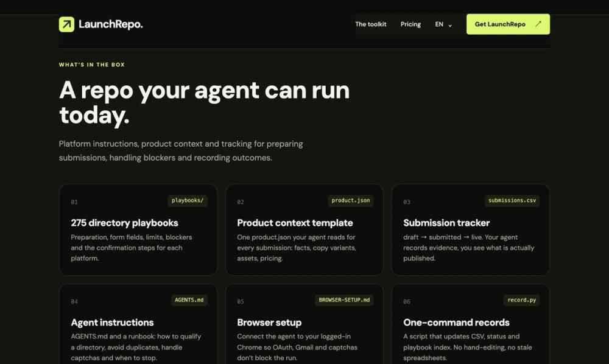This screenshot has width=609, height=364.
Task: Click the One-command records title
Action: point(456,323)
